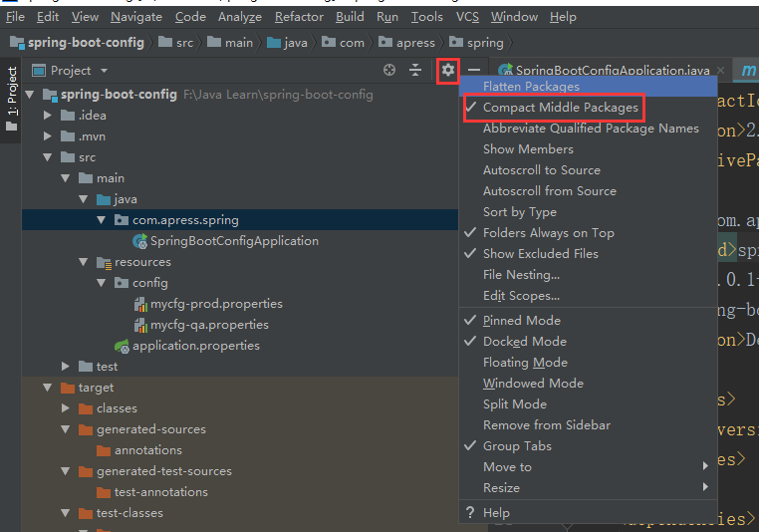Open mycfg-prod.properties file
Image resolution: width=759 pixels, height=532 pixels.
tap(216, 304)
